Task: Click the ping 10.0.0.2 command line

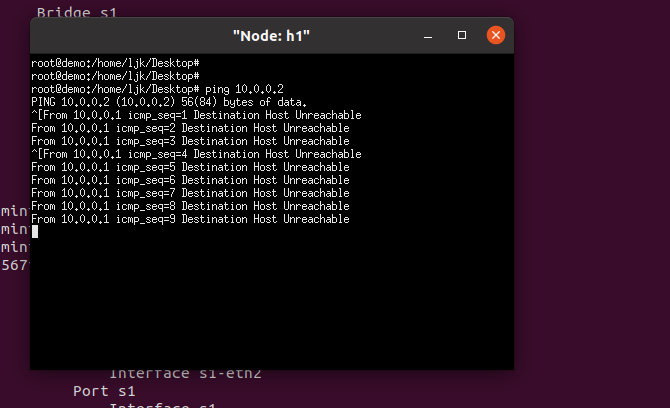Action: coord(157,89)
